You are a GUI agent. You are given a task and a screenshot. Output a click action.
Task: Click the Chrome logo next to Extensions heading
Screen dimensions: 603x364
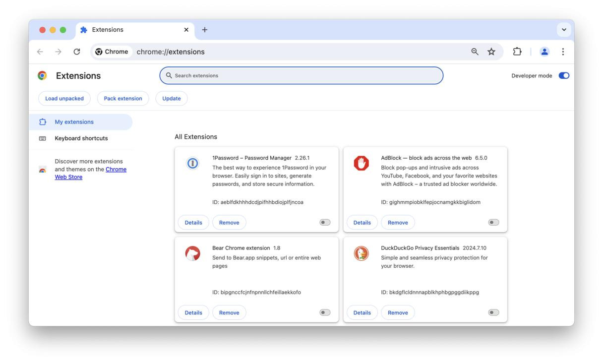pyautogui.click(x=42, y=75)
